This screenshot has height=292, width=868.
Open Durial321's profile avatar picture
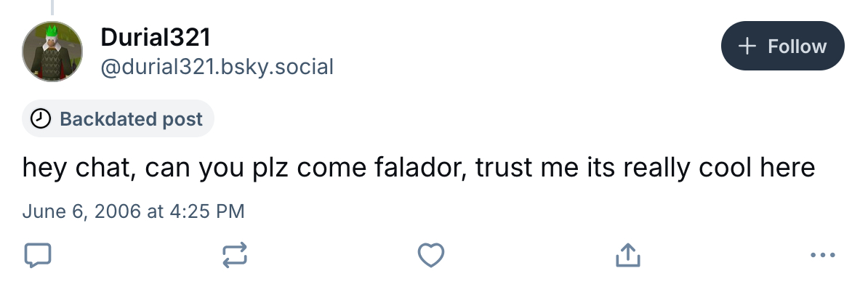click(52, 52)
